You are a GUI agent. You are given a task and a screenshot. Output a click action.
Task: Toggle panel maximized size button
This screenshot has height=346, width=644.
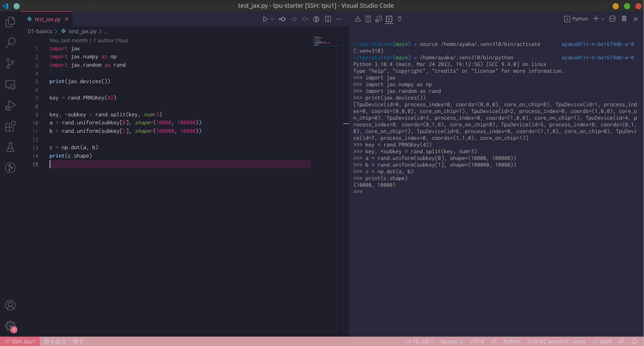point(612,19)
